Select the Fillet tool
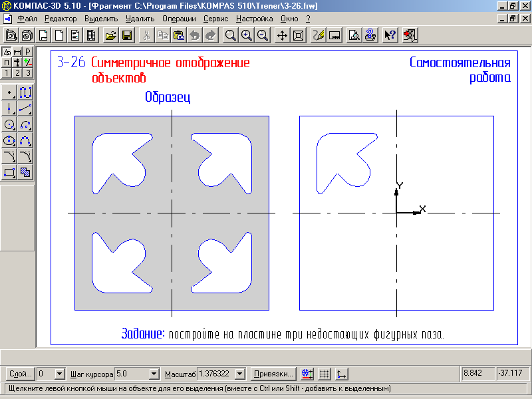Image resolution: width=532 pixels, height=399 pixels. point(25,156)
